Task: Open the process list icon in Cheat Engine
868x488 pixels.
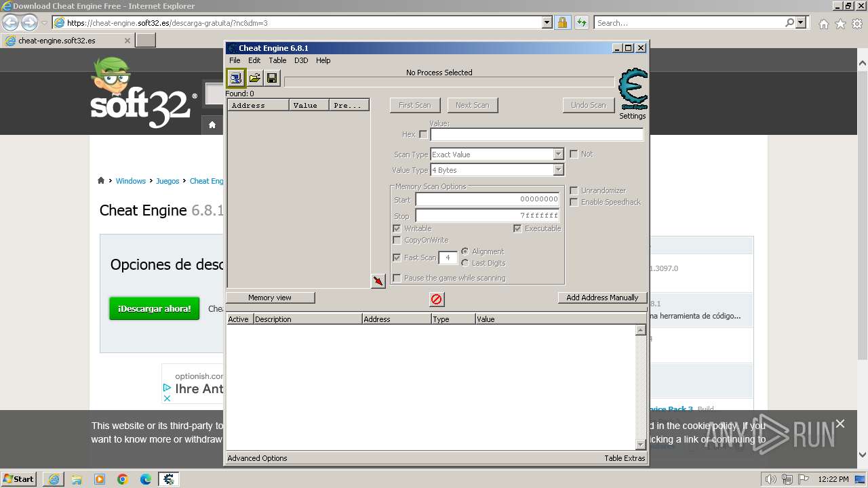Action: 235,78
